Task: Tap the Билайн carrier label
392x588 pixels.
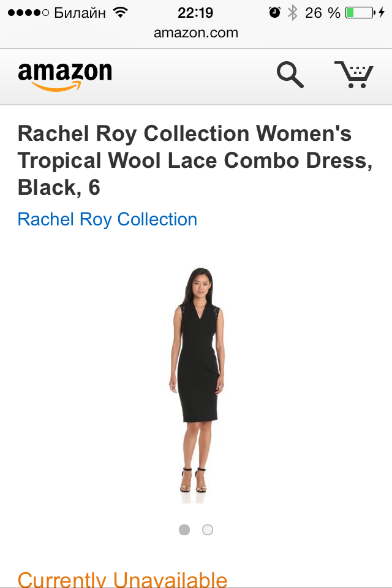Action: 80,13
